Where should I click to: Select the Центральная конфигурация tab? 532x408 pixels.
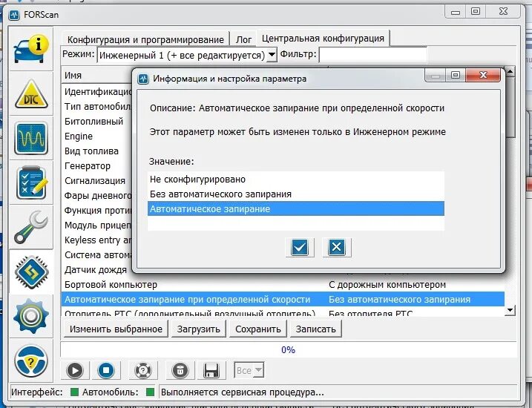(323, 39)
